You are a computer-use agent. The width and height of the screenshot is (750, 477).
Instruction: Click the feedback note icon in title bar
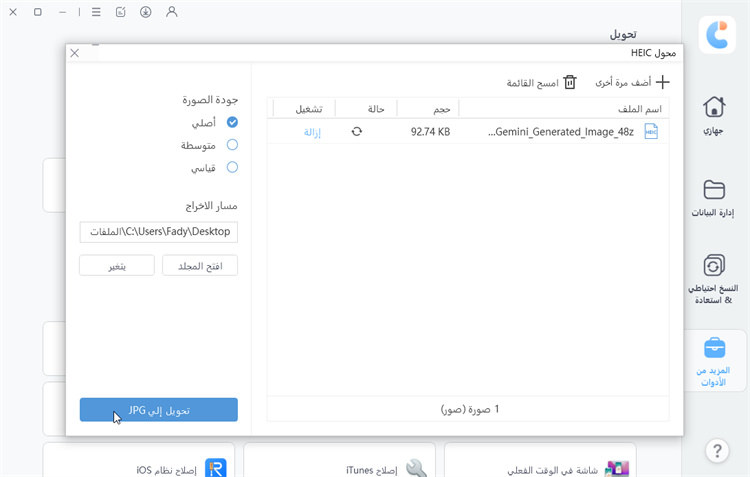[x=120, y=12]
